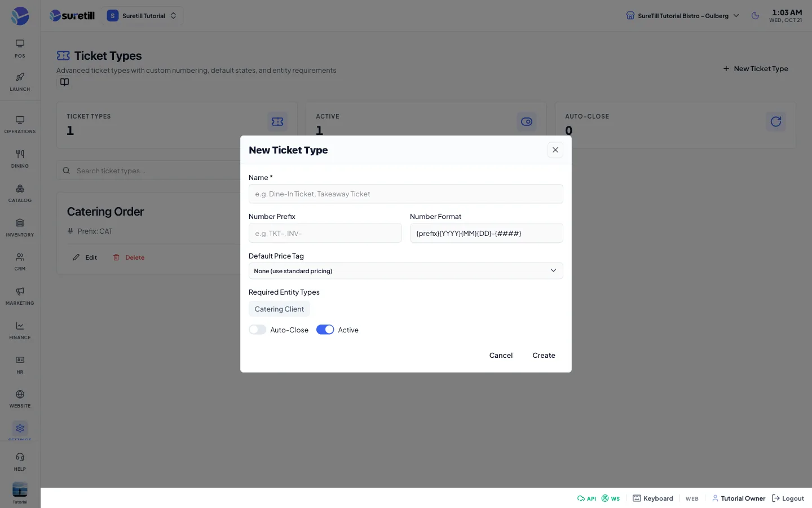812x508 pixels.
Task: Select the Catering Client entity type chip
Action: (x=279, y=309)
